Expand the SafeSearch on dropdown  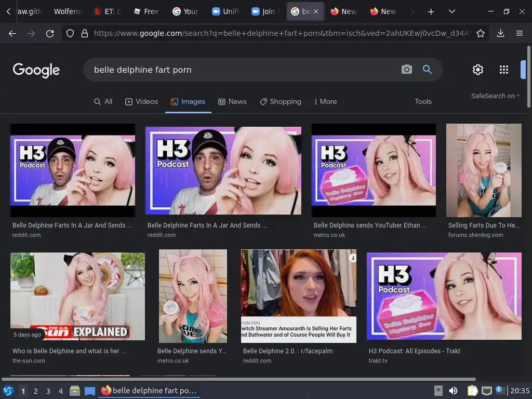click(495, 96)
